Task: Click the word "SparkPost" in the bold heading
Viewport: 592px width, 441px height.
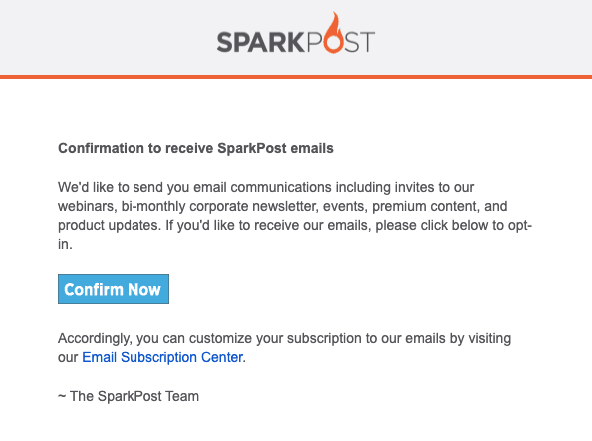Action: (252, 148)
